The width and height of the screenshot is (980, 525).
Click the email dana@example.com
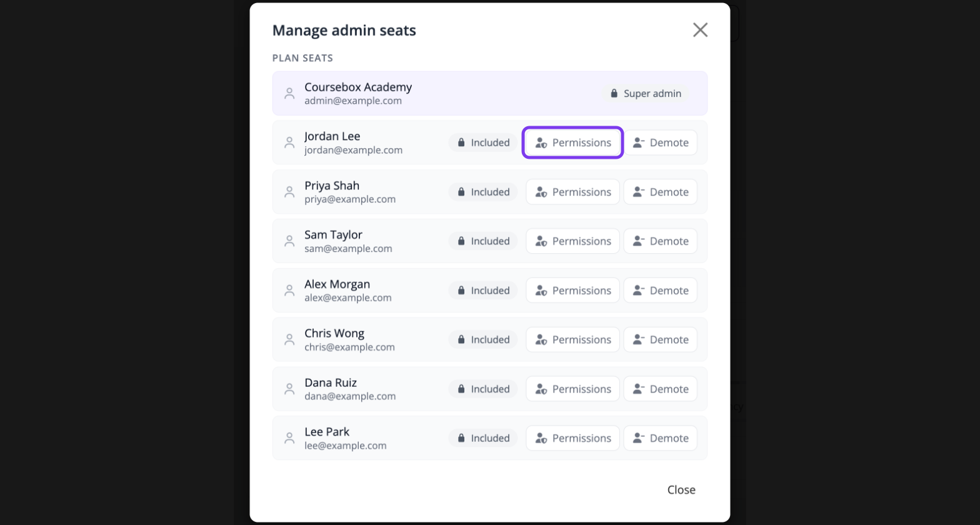350,396
